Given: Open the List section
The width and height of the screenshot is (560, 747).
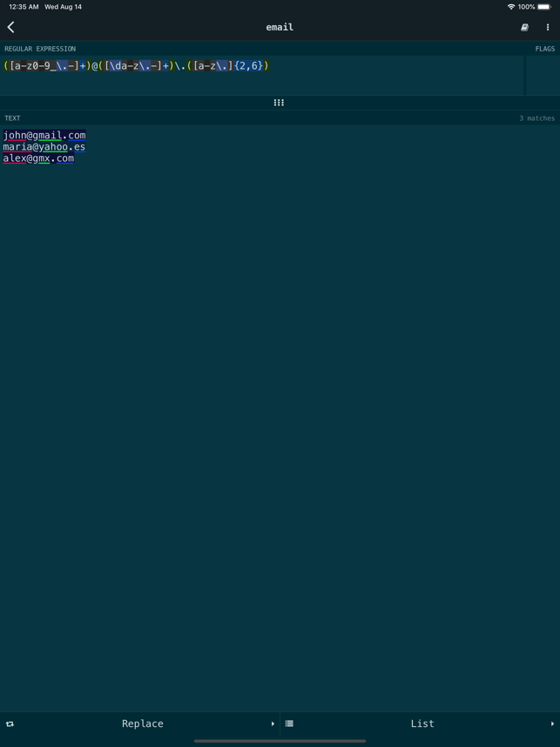Looking at the screenshot, I should pos(420,723).
